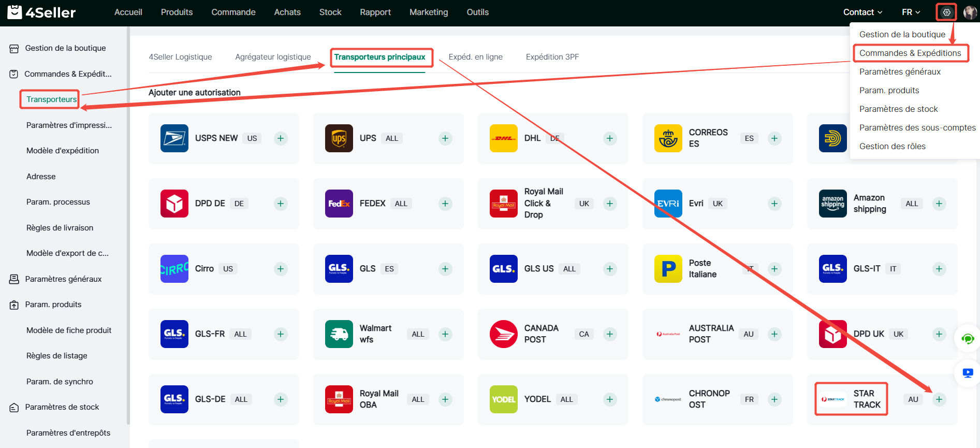Viewport: 980px width, 448px height.
Task: Add CHRONOPOST carrier authorization
Action: click(x=774, y=399)
